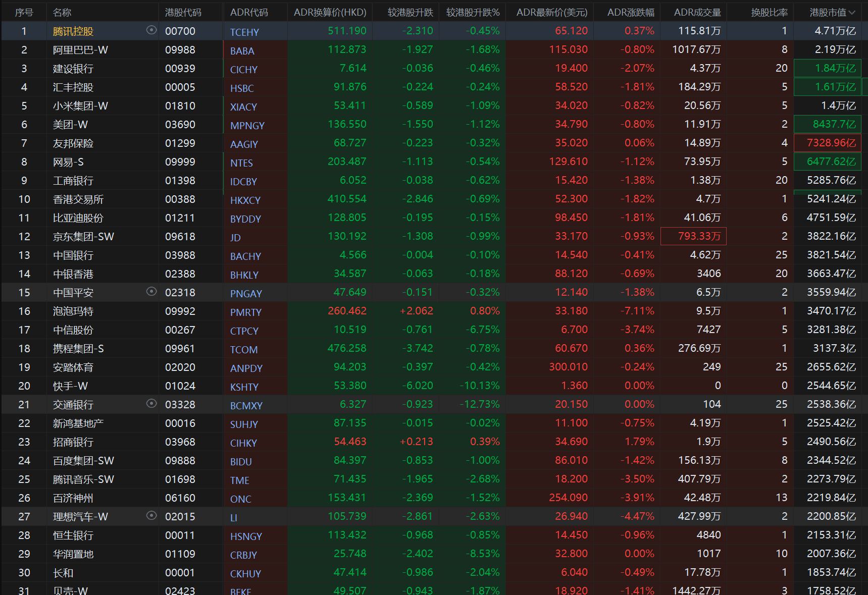The height and width of the screenshot is (595, 868).
Task: Click ADR code TME
Action: (x=240, y=480)
